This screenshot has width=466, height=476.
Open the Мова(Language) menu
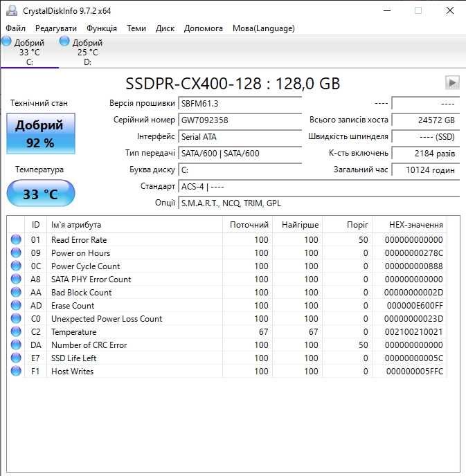(x=263, y=28)
